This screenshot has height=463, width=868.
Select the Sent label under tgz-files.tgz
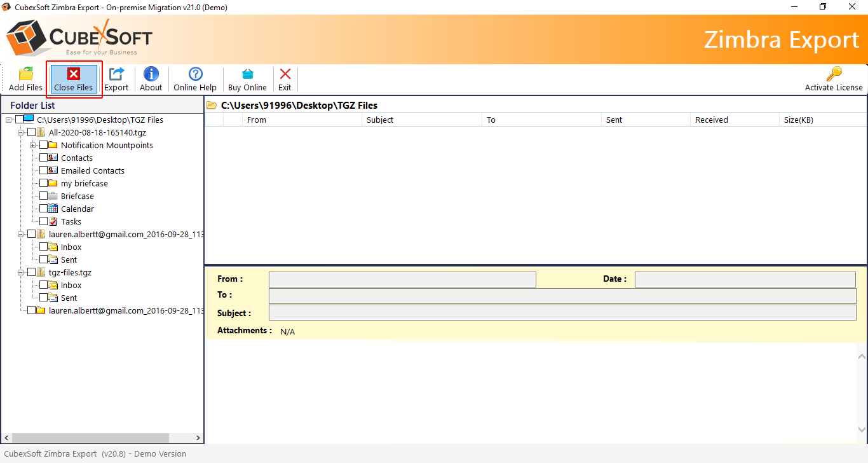coord(69,298)
